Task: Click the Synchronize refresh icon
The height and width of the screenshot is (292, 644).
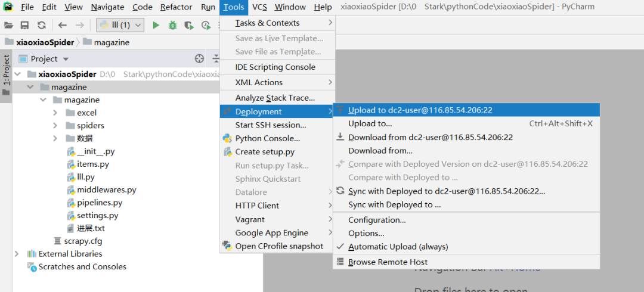Action: 41,25
